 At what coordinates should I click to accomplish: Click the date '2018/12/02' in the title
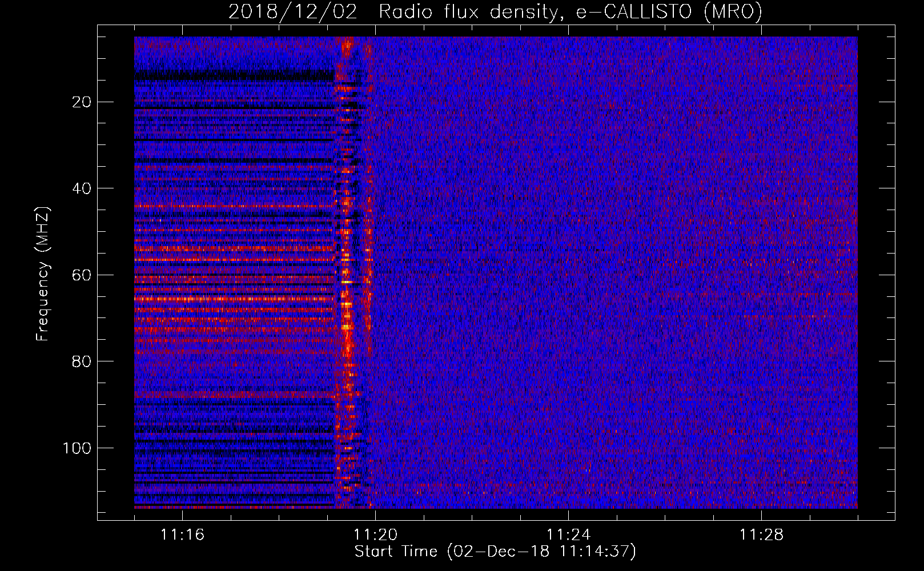pos(293,12)
